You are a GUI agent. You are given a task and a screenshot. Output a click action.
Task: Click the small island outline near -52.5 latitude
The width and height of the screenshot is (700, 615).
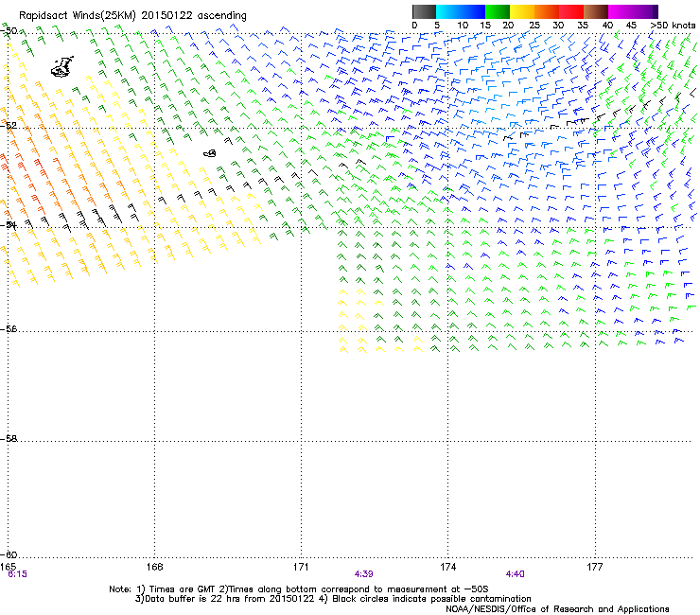210,153
